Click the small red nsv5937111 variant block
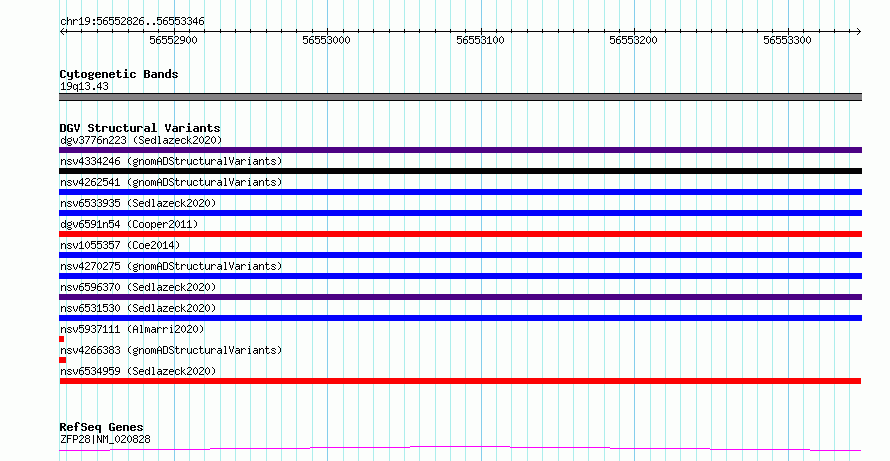 point(61,339)
